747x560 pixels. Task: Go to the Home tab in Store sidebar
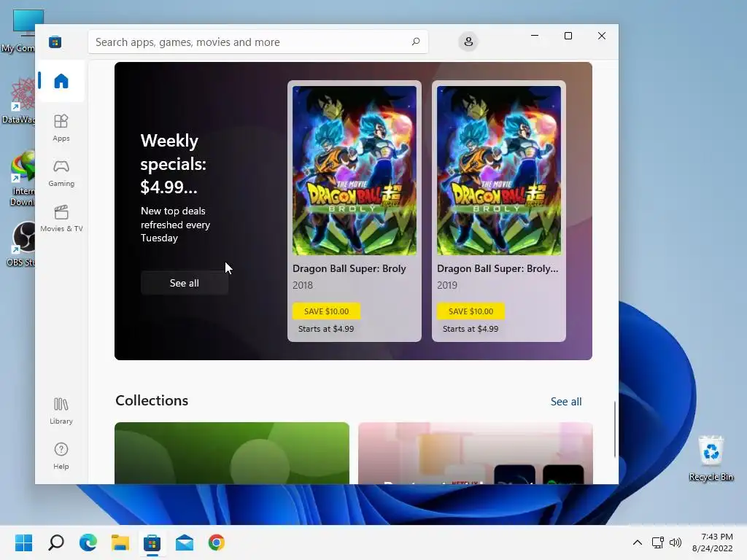61,81
